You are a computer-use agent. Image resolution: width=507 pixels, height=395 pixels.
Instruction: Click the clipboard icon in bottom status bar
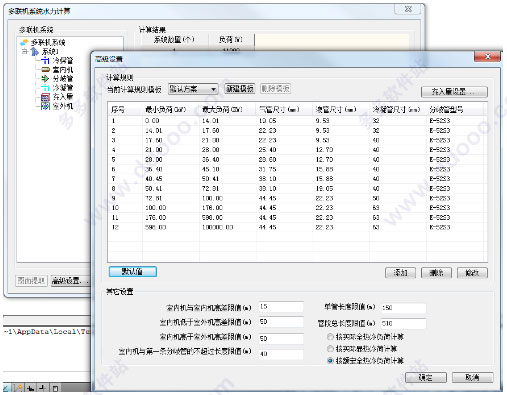pos(55,388)
